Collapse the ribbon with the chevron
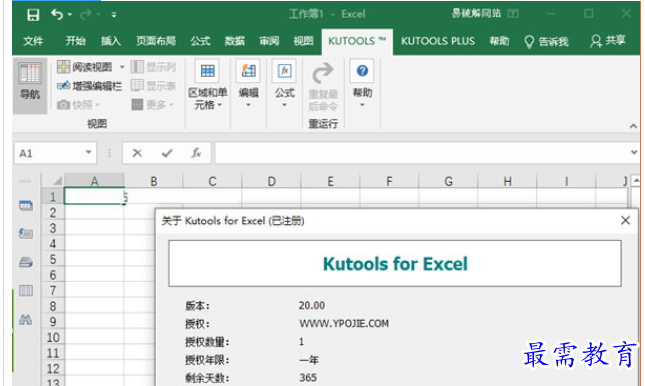The height and width of the screenshot is (386, 645). [633, 126]
